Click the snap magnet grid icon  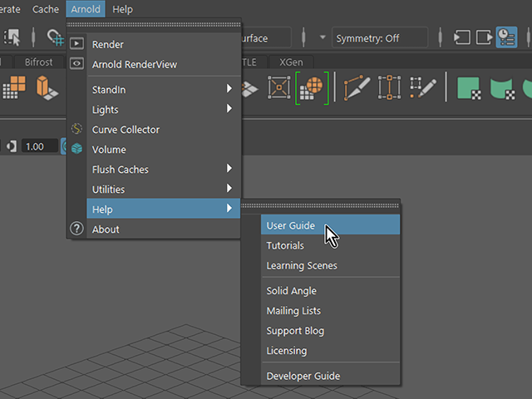click(56, 38)
